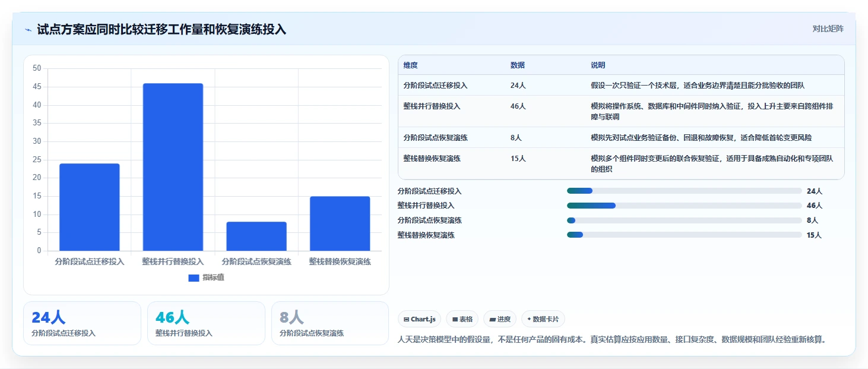This screenshot has height=369, width=868.
Task: Click the lightning icon beside the title
Action: click(28, 30)
